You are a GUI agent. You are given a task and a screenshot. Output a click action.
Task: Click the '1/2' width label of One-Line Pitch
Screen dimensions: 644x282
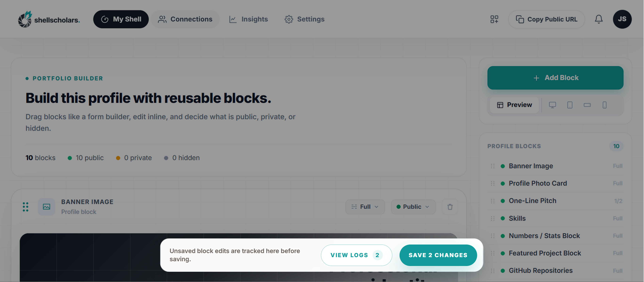[x=618, y=201]
